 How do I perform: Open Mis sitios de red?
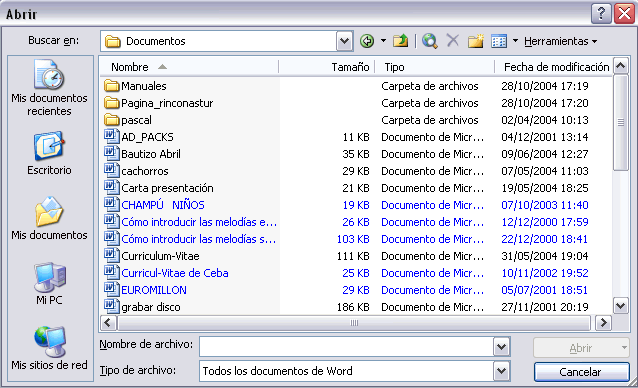[49, 348]
